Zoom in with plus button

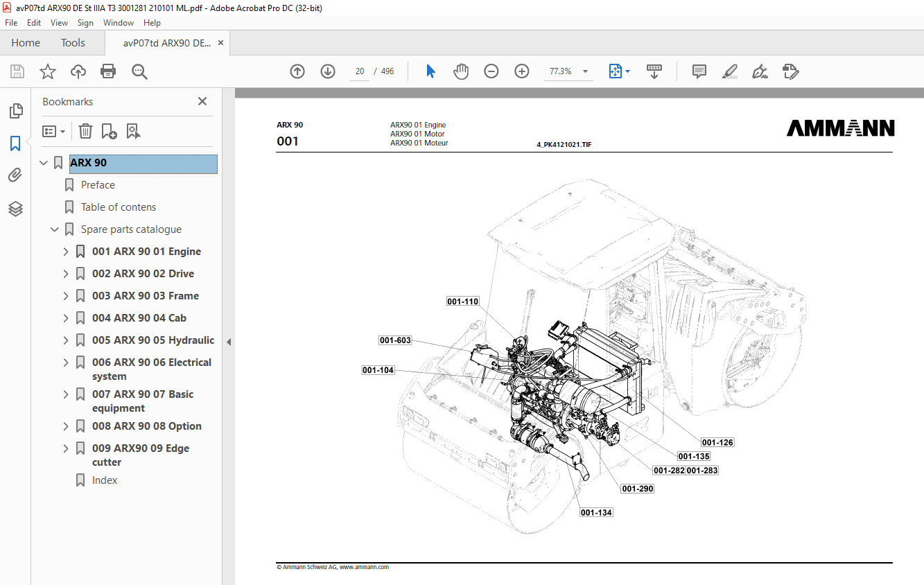pyautogui.click(x=522, y=71)
